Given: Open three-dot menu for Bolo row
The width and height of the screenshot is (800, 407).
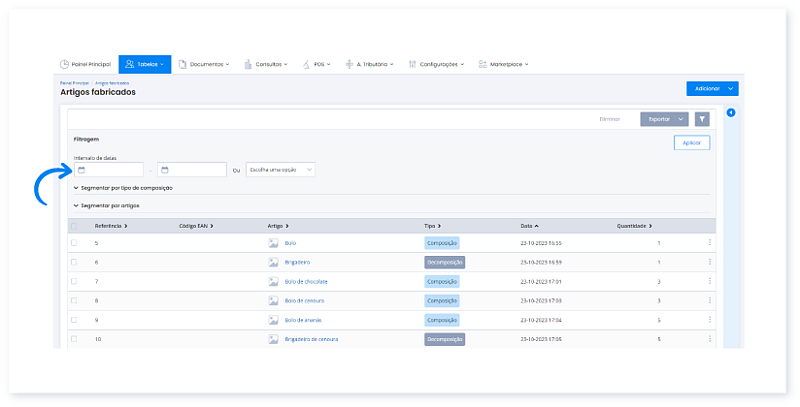Looking at the screenshot, I should click(x=710, y=243).
